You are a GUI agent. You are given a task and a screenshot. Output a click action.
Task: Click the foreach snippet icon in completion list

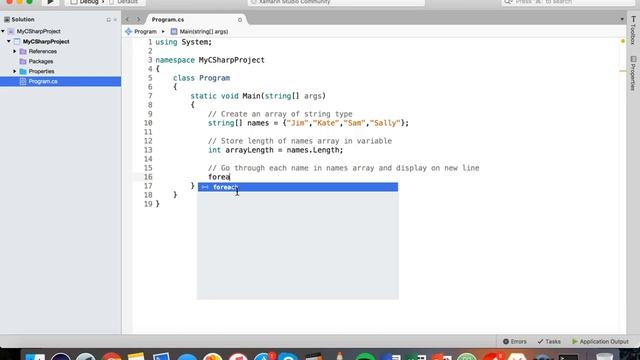205,187
